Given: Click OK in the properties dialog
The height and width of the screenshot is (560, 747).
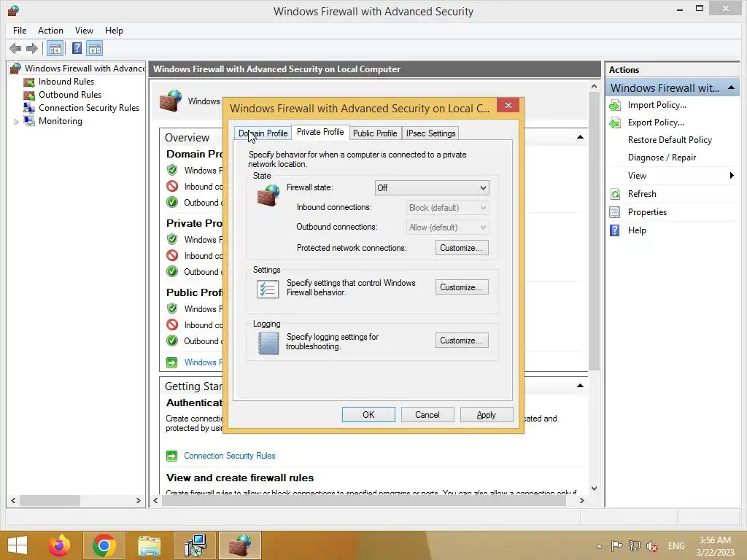Looking at the screenshot, I should [x=368, y=415].
